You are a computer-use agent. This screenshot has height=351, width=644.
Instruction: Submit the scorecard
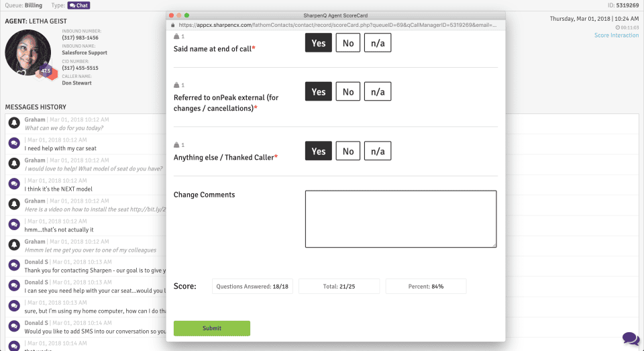coord(212,328)
